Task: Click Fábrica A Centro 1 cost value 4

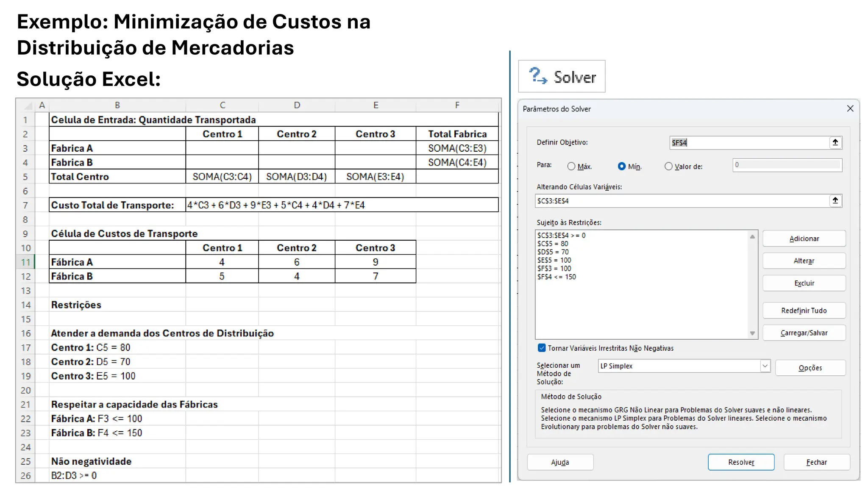Action: [x=222, y=262]
